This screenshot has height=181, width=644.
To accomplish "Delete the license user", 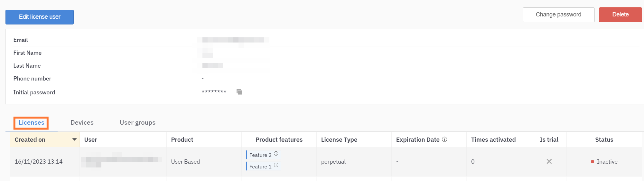I will (620, 15).
